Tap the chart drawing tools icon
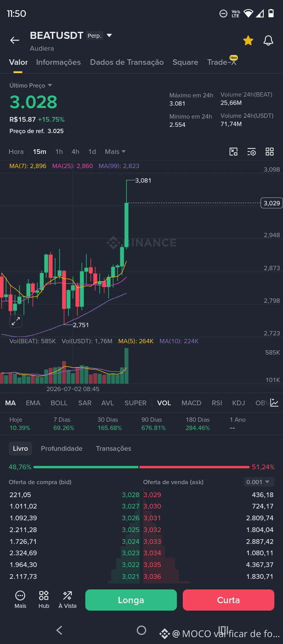283x644 pixels. [x=233, y=152]
